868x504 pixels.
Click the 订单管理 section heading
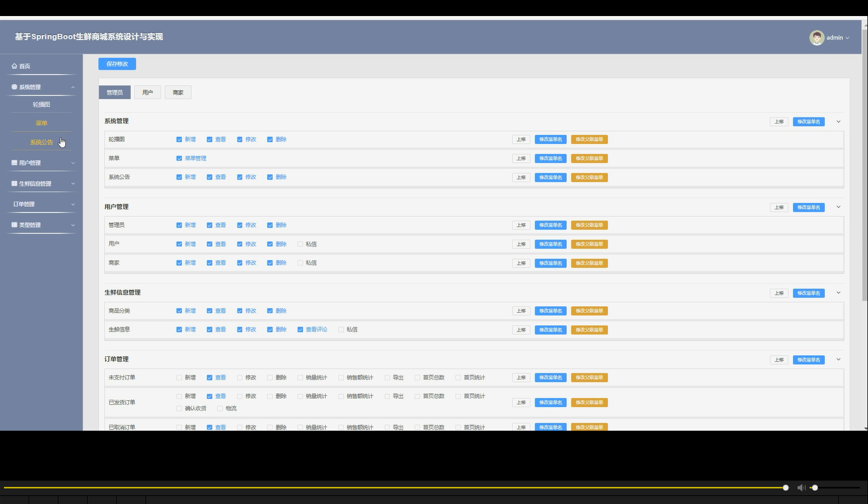coord(116,359)
